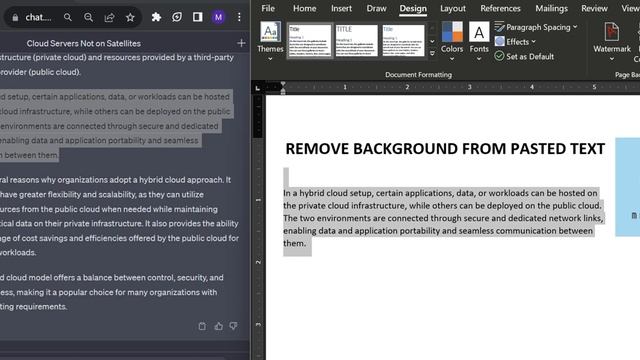Switch to the Layout ribbon tab
The image size is (640, 360).
coord(453,8)
